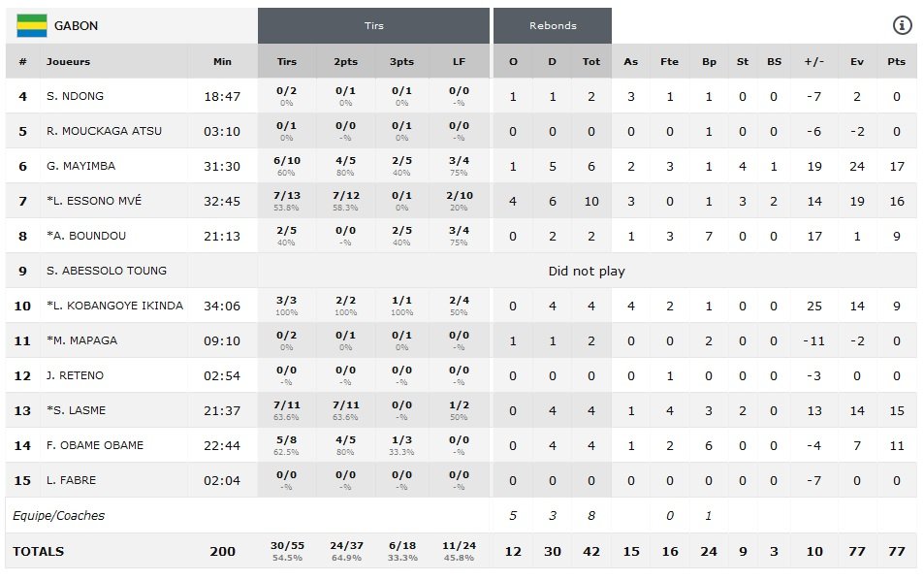Click the Tirs group header tab

click(x=373, y=26)
